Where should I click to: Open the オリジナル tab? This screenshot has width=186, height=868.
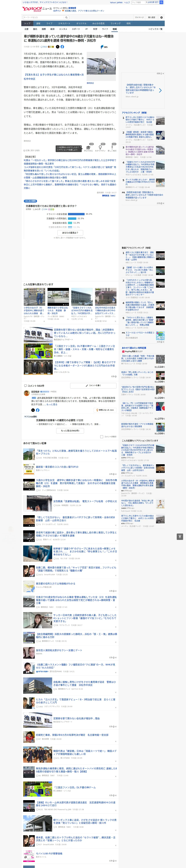coord(81,24)
